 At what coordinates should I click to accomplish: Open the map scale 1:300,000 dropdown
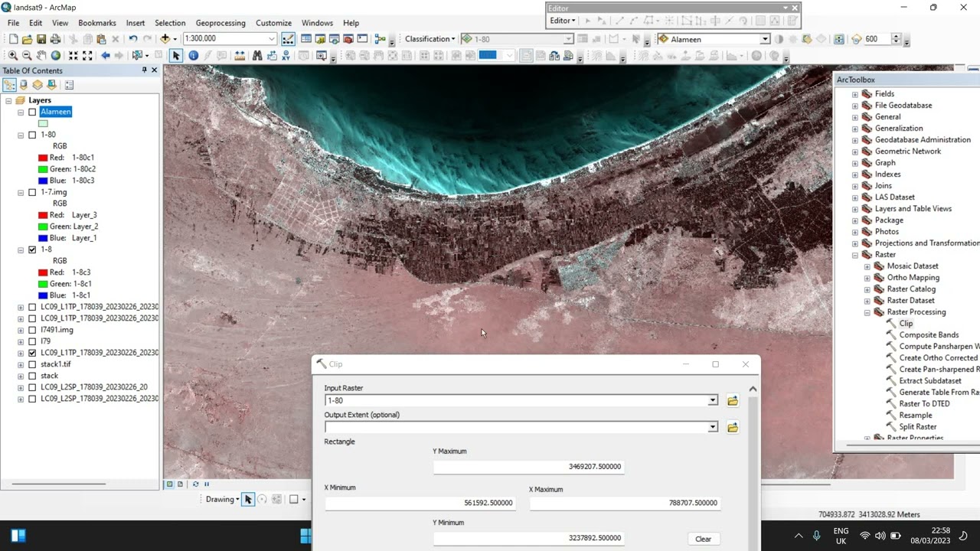click(271, 38)
